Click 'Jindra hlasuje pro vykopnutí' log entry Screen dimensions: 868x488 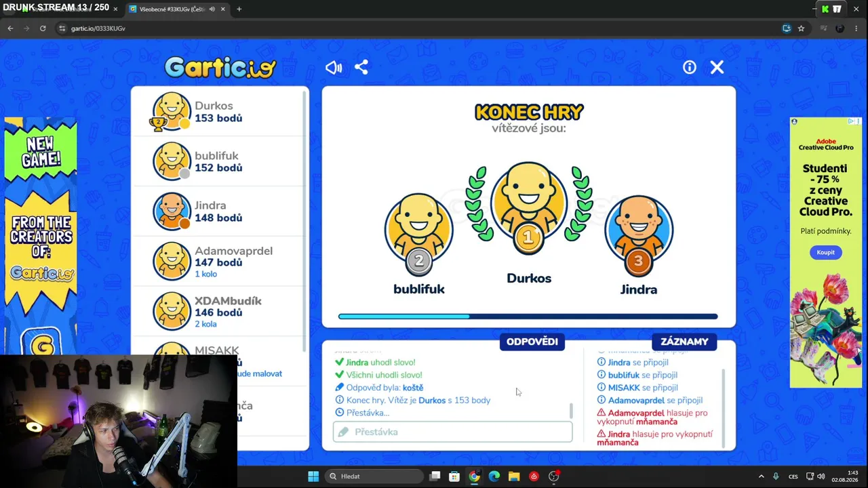tap(655, 438)
